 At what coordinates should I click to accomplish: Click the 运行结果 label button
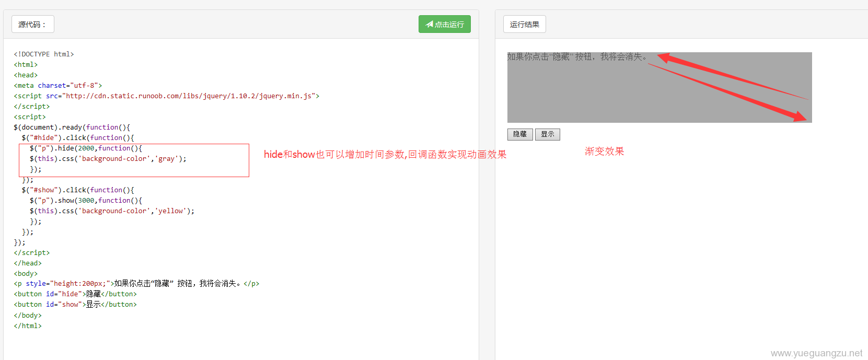[x=524, y=24]
